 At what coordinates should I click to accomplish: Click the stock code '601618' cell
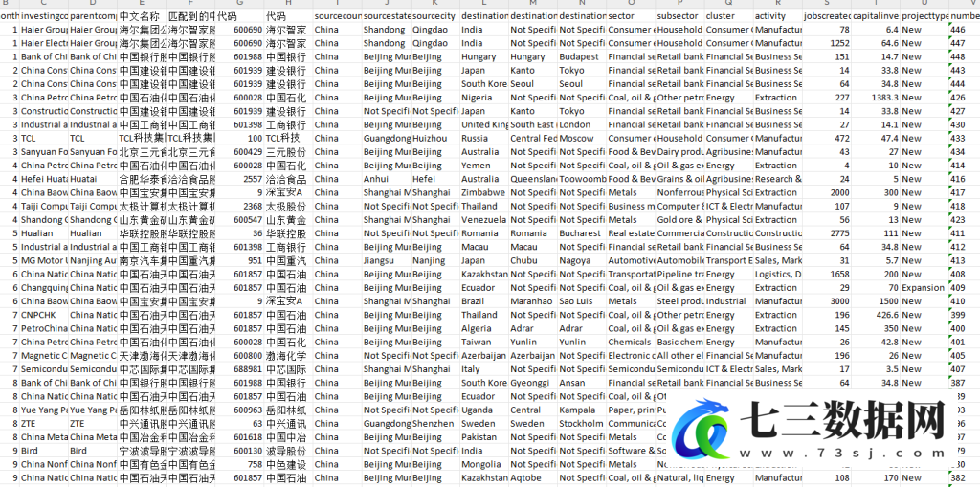(x=239, y=437)
